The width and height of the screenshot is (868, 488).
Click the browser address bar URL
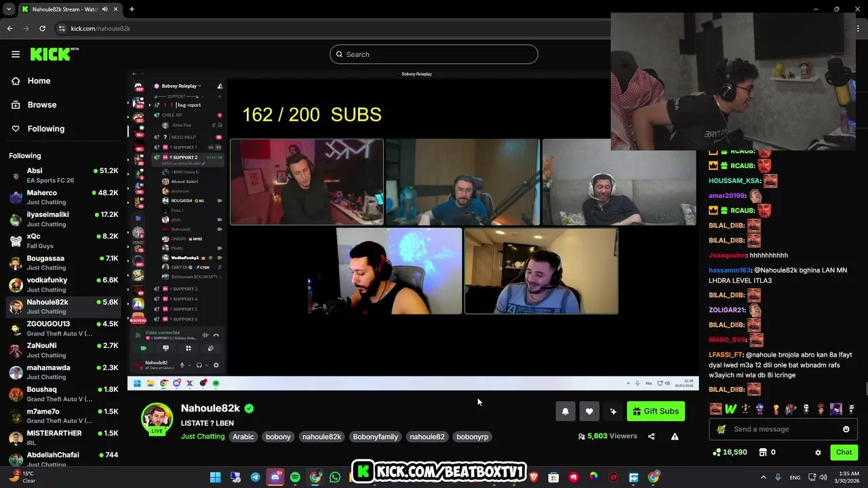click(x=100, y=28)
